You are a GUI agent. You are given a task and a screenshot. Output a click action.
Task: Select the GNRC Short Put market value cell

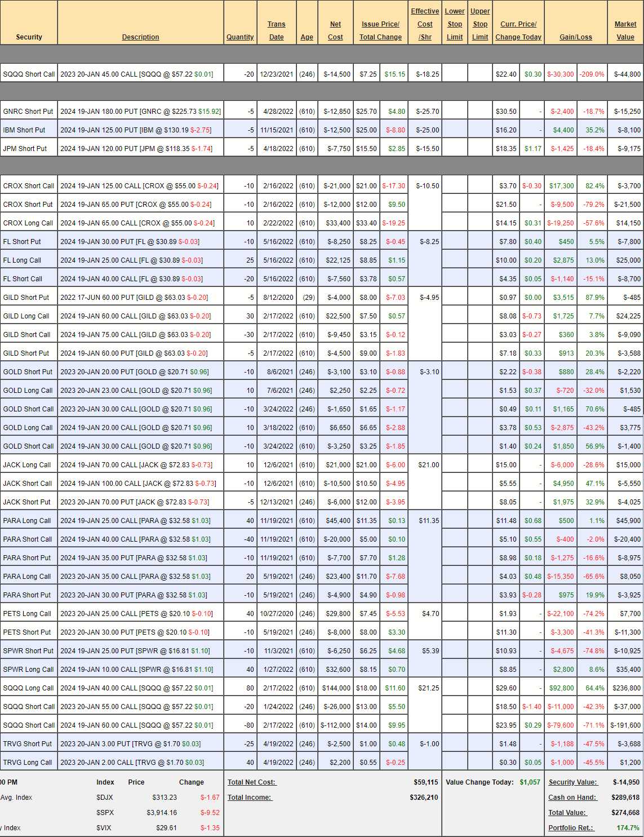[627, 112]
